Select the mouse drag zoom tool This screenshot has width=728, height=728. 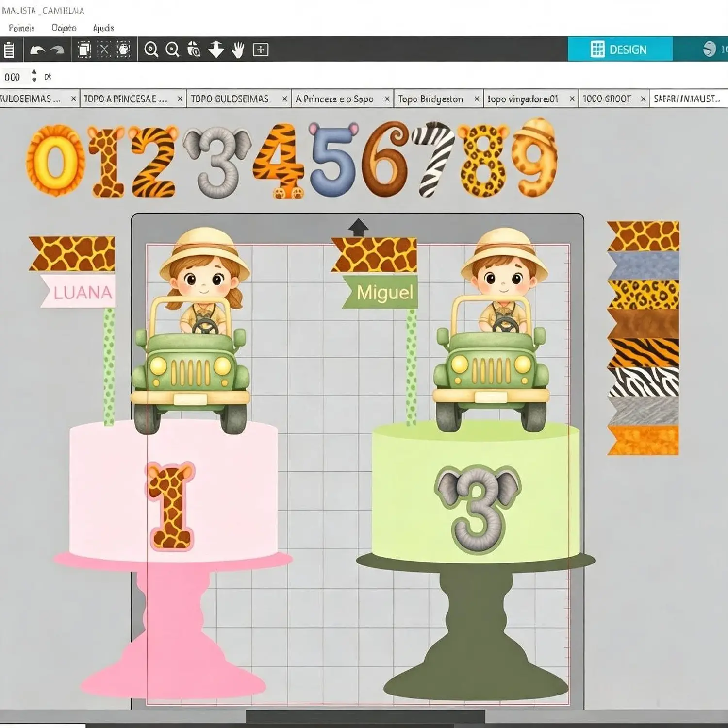click(x=194, y=50)
